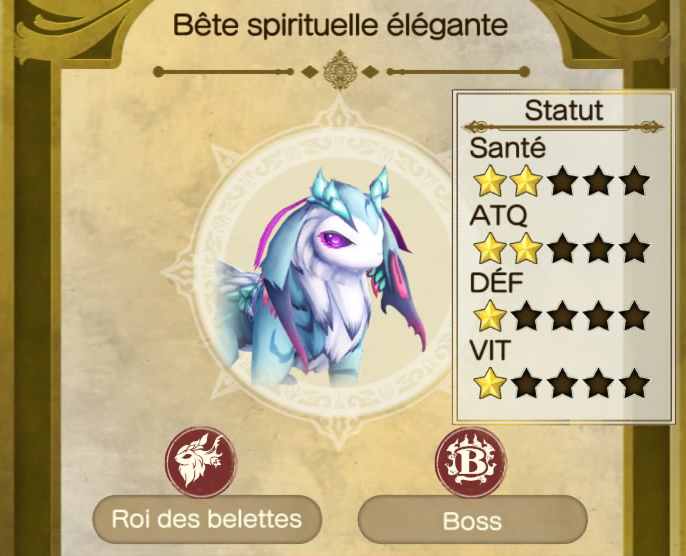
Task: Click the Bête spirituelle élégante title
Action: click(x=340, y=25)
